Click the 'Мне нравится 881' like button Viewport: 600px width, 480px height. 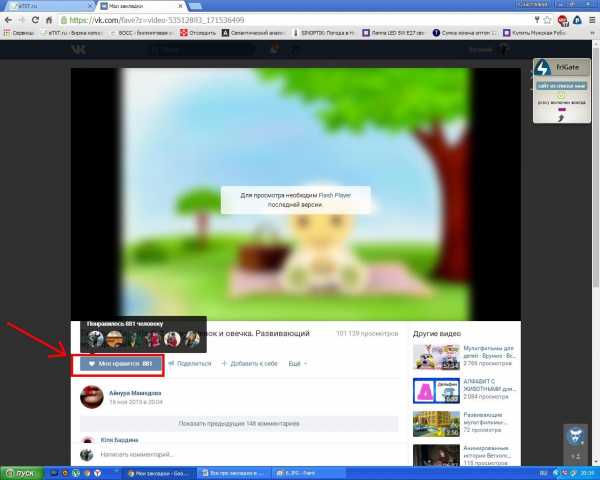click(121, 364)
